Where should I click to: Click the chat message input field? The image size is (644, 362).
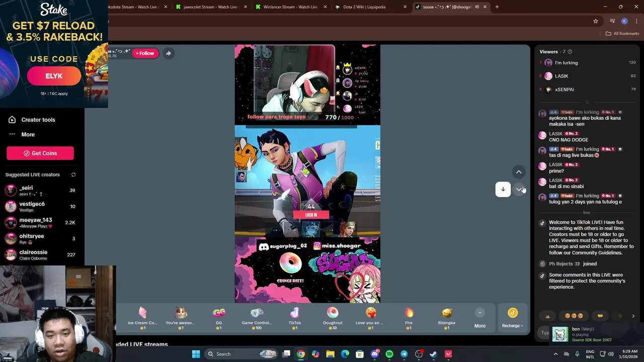pos(545,332)
